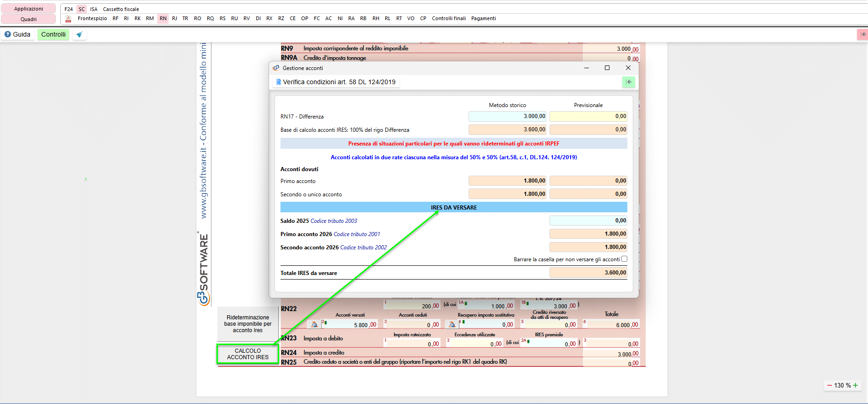This screenshot has height=404, width=868.
Task: Click the Primo acconto 2026 amount field
Action: tap(588, 234)
